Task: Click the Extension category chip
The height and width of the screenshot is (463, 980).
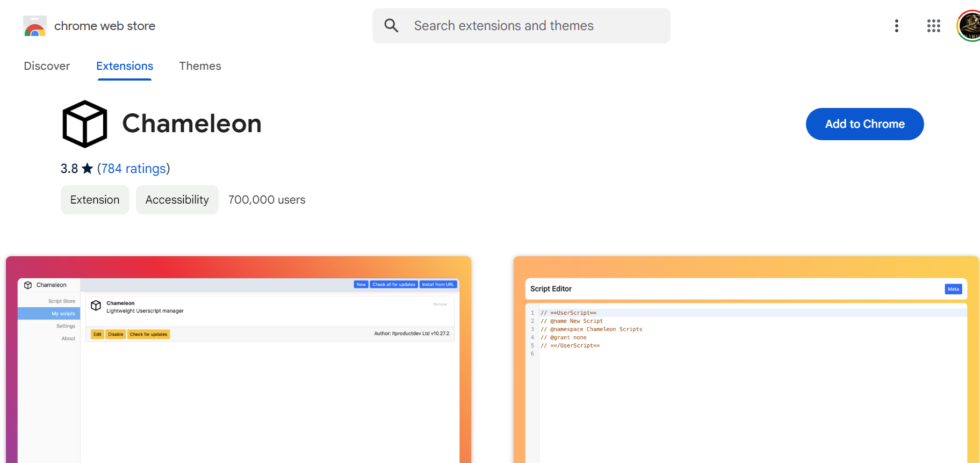Action: click(95, 200)
